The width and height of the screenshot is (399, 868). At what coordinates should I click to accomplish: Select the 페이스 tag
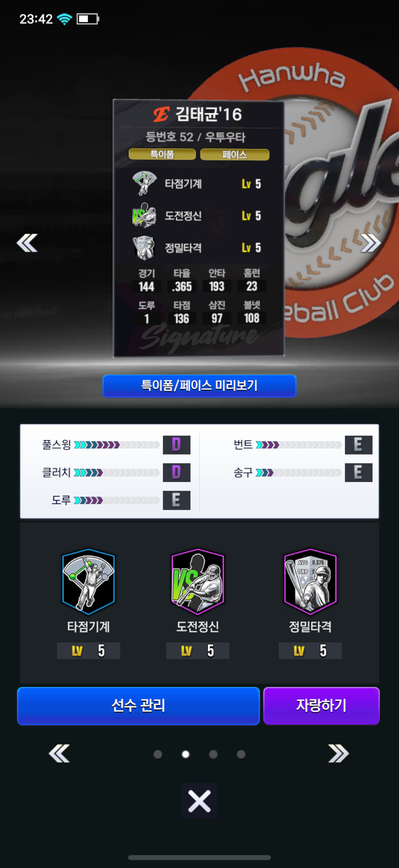[x=235, y=155]
